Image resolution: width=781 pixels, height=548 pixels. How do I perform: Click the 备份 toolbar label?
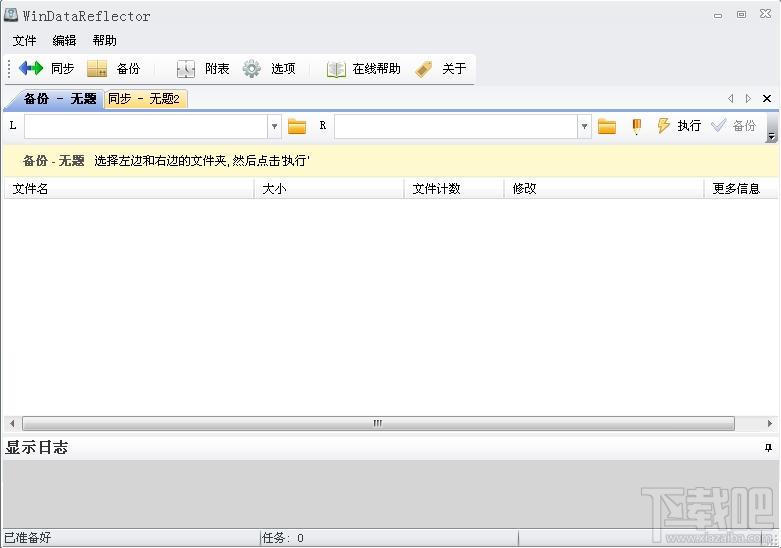(129, 68)
